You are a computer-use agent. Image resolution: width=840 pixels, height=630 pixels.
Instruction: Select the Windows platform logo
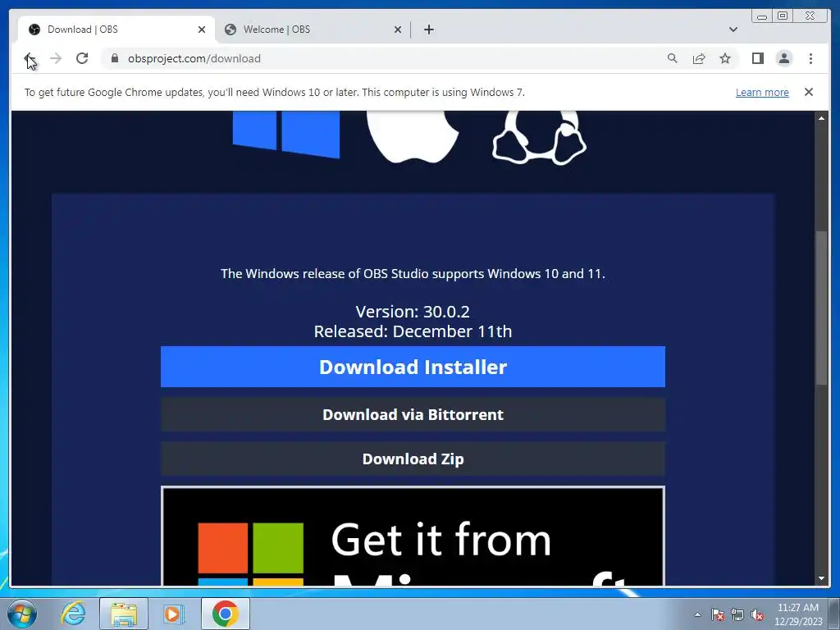pyautogui.click(x=286, y=134)
